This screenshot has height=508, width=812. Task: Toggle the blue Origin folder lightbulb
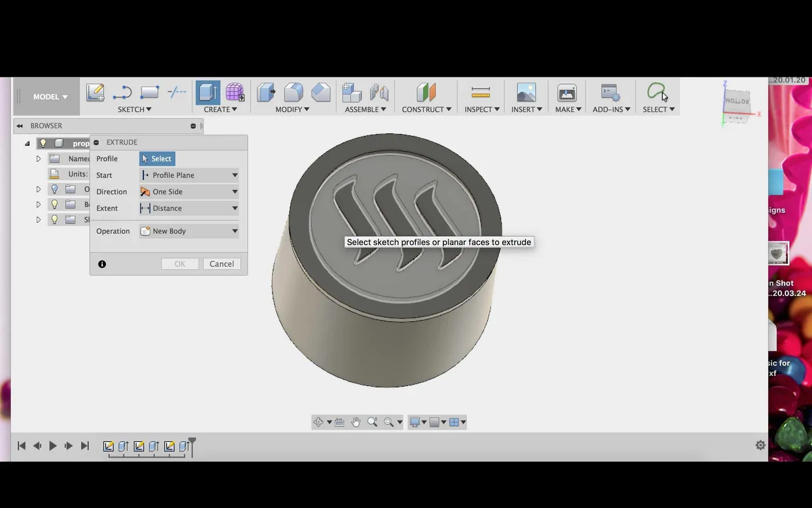[55, 189]
